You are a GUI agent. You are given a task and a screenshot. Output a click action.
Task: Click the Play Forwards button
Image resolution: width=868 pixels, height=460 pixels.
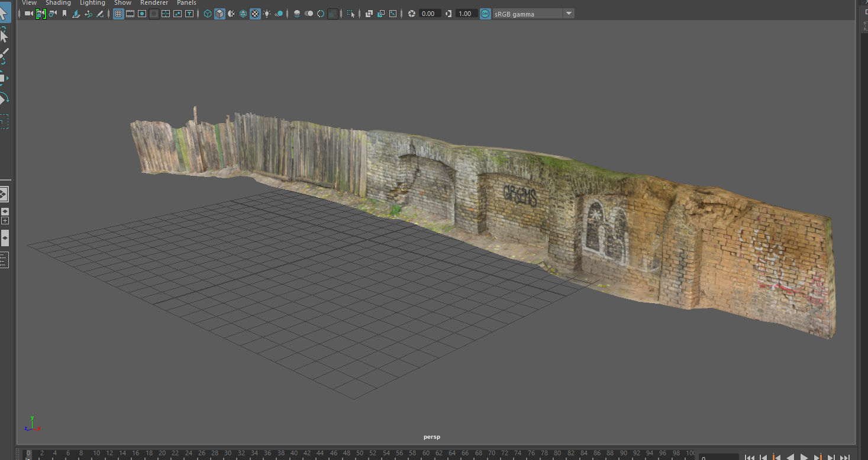click(x=804, y=456)
